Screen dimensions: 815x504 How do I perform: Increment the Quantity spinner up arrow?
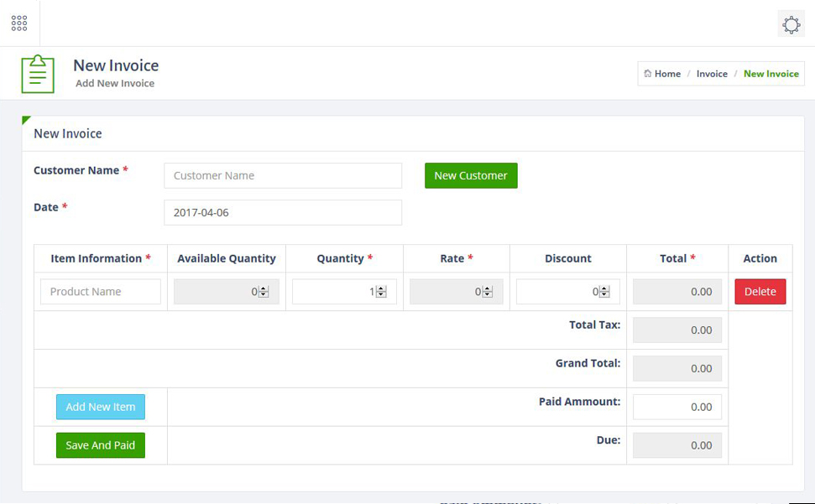[x=382, y=288]
